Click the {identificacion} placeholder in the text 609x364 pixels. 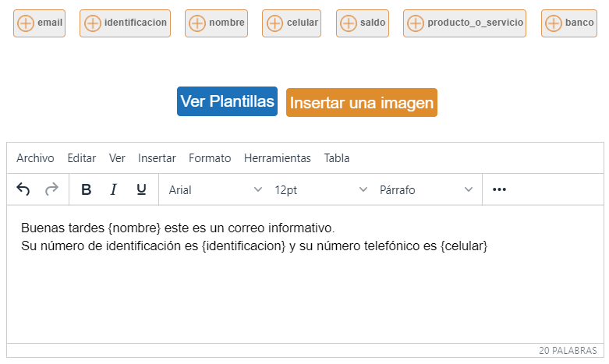coord(243,246)
